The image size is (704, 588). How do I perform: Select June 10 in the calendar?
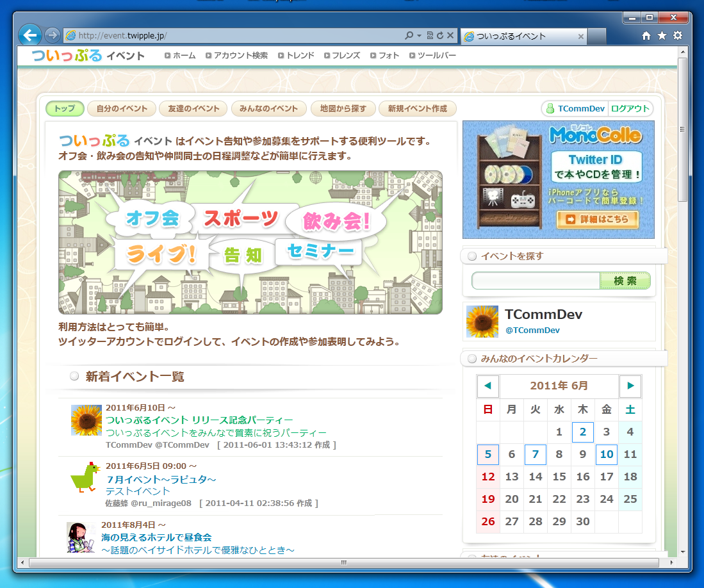(x=607, y=454)
